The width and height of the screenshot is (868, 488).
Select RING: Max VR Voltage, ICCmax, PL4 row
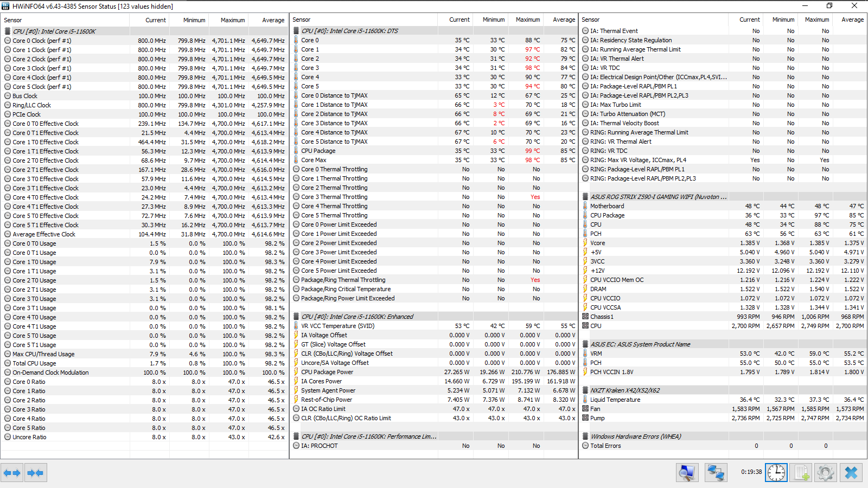(x=724, y=160)
